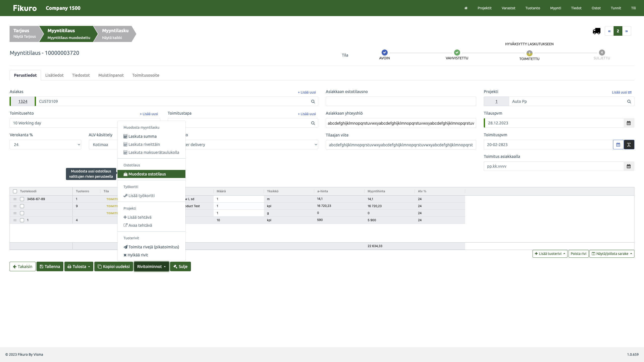The width and height of the screenshot is (644, 362).
Task: Grab drag handle of row with Tuotenro 4
Action: tap(15, 220)
